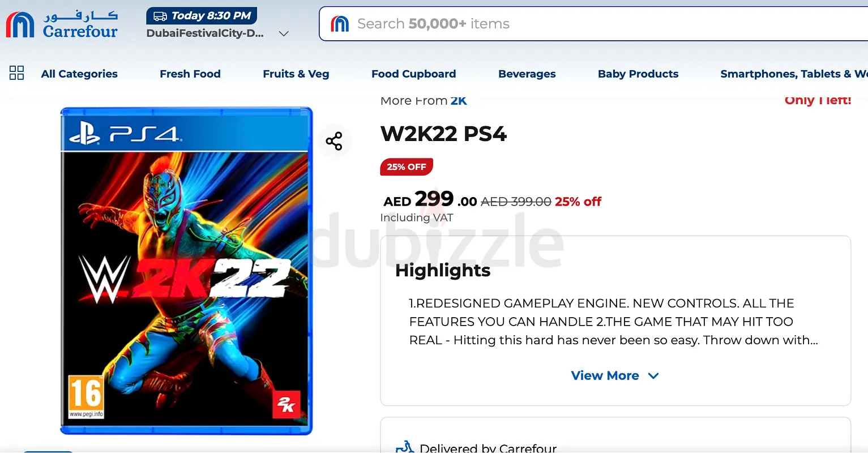Follow the 2K brand link
Screen dimensions: 868x453
tap(459, 101)
